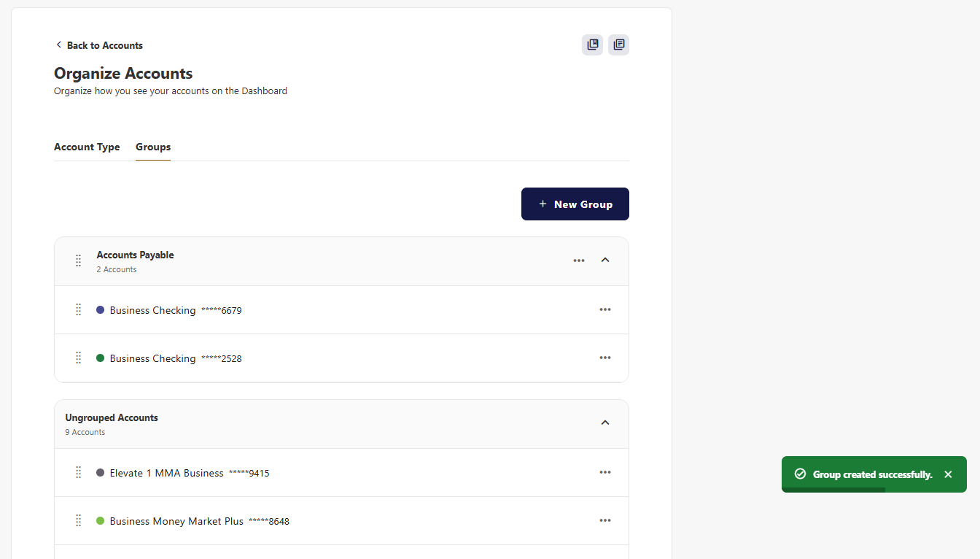Viewport: 980px width, 559px height.
Task: Dismiss the Group created successfully notification
Action: click(948, 474)
